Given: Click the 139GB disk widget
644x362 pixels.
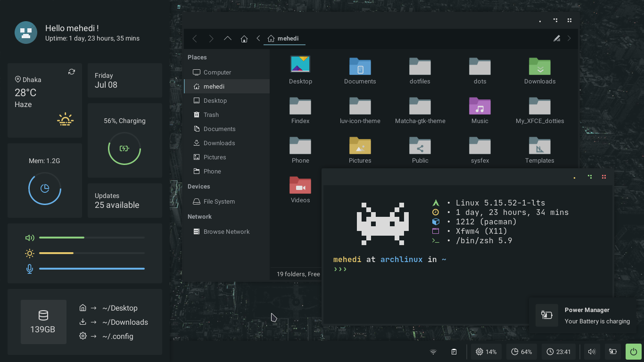Looking at the screenshot, I should click(43, 321).
